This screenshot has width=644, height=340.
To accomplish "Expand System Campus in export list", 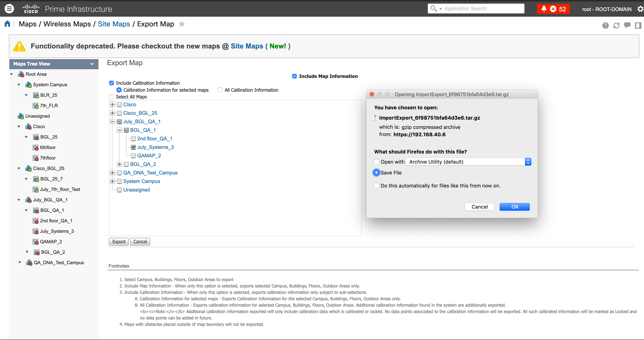I will tap(112, 181).
